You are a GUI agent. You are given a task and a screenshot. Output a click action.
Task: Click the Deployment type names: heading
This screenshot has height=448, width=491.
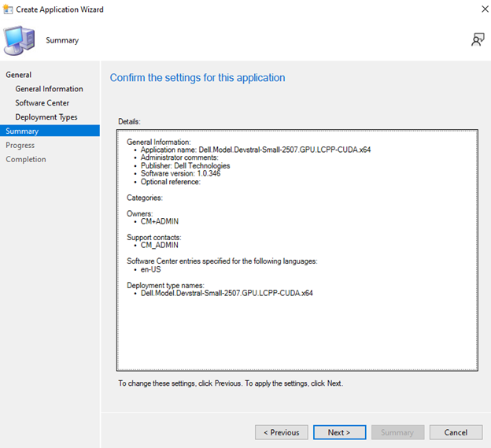coord(165,285)
